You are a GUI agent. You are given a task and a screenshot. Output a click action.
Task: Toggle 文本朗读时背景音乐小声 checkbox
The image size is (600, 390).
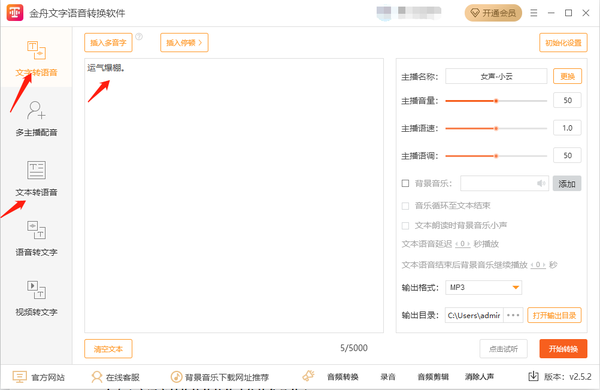pos(405,225)
